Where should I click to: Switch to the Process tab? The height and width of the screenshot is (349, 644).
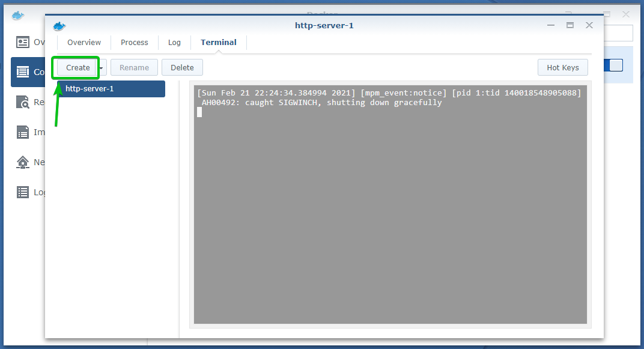tap(135, 42)
